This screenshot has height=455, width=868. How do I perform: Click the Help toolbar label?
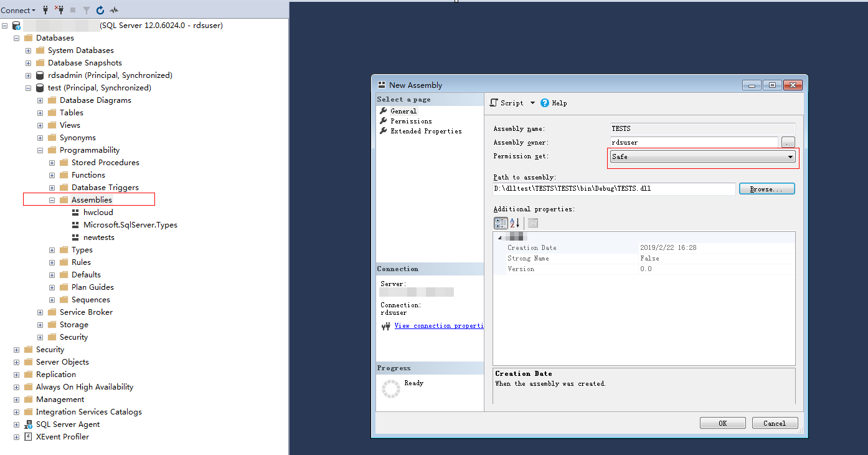pyautogui.click(x=559, y=103)
